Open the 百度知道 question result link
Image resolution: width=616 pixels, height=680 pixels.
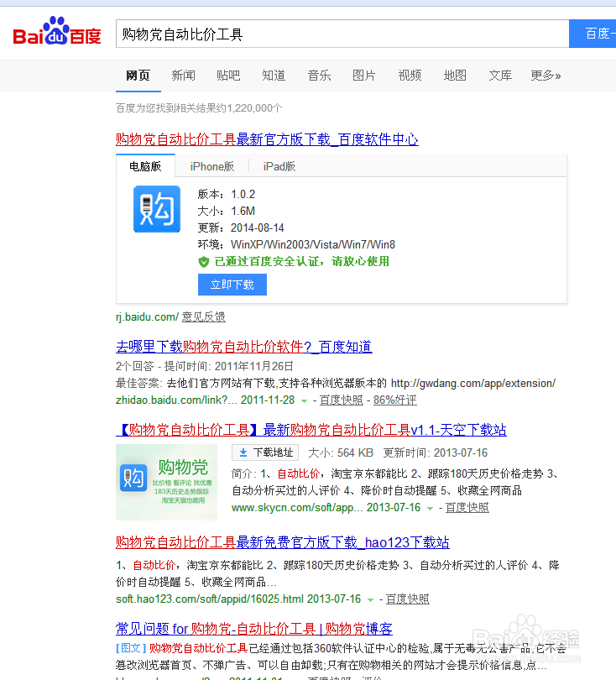tap(244, 347)
